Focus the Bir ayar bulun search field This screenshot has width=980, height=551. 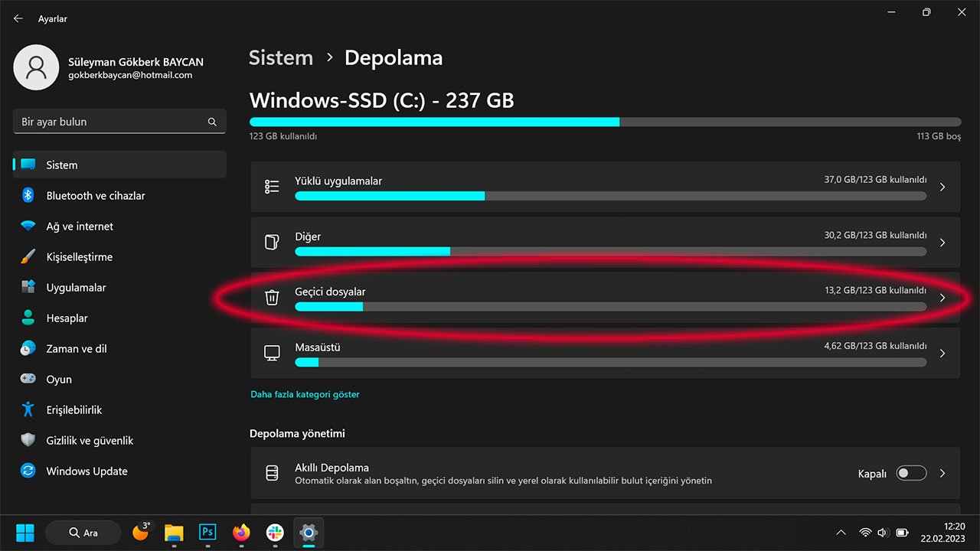tap(119, 122)
